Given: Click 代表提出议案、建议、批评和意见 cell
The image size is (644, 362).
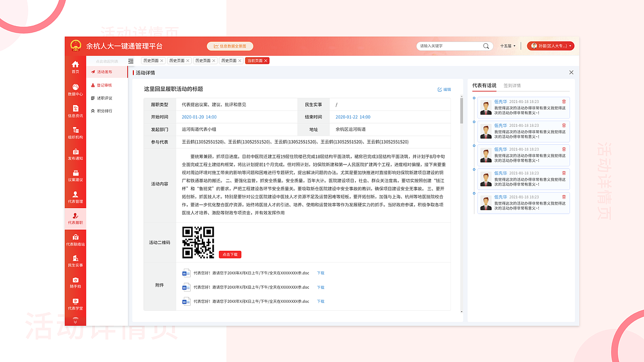Looking at the screenshot, I should coord(214,105).
